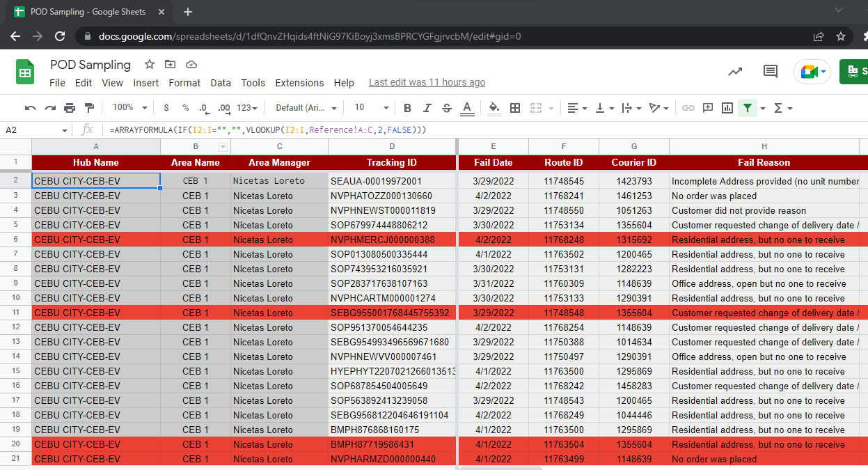Toggle bold formatting
The height and width of the screenshot is (470, 868).
coord(408,108)
